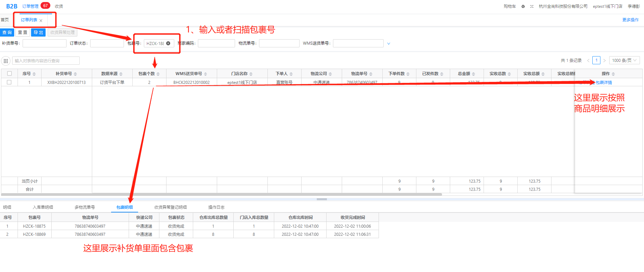This screenshot has width=644, height=272.
Task: Close the 订单列表 tab
Action: [41, 21]
